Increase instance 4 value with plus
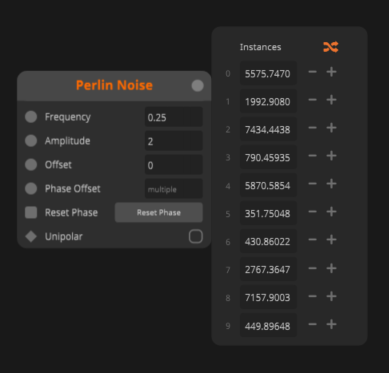Viewport: 389px width, 373px height. click(331, 184)
